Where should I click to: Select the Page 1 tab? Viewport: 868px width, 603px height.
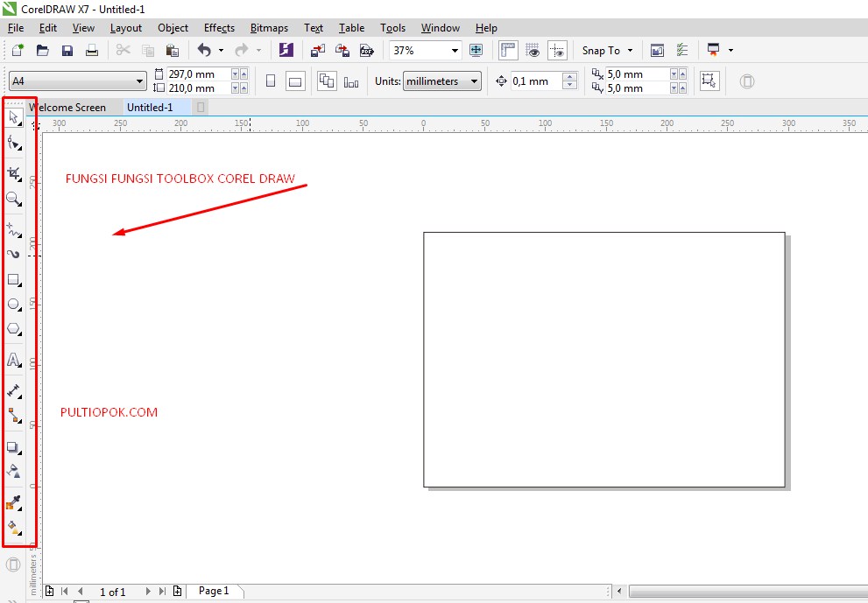click(x=214, y=591)
